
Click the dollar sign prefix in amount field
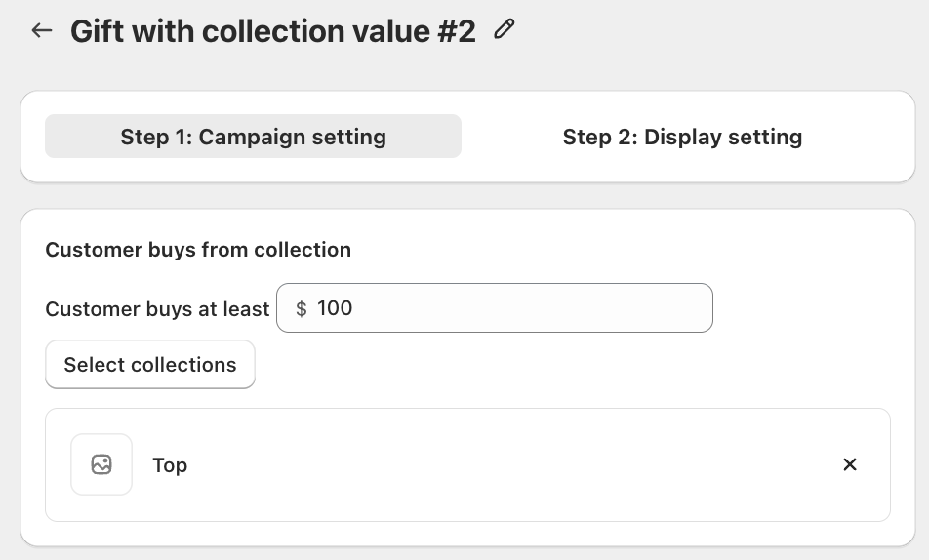[301, 308]
